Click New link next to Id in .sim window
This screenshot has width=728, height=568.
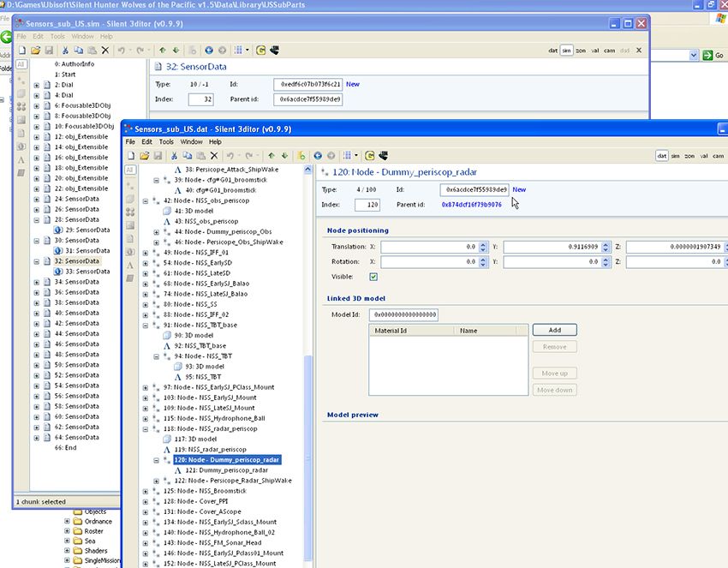point(352,84)
